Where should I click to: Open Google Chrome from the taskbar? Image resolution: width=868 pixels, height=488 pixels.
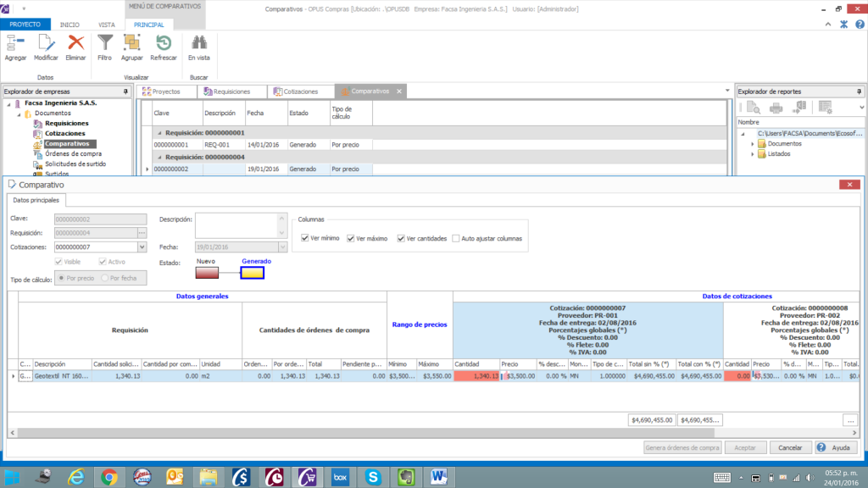109,477
